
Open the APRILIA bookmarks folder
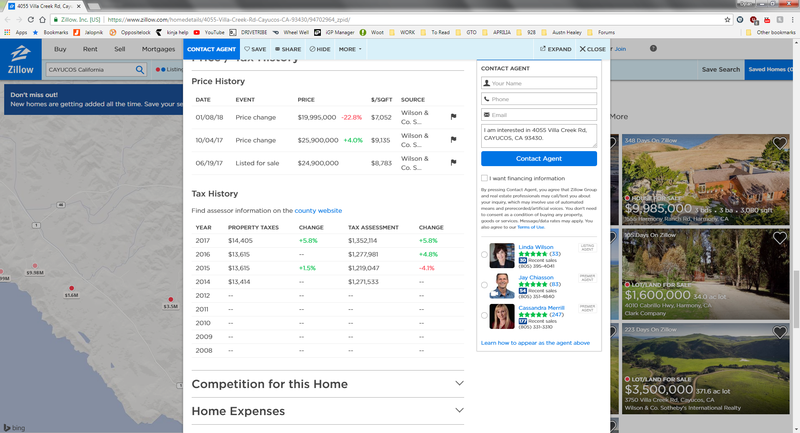(x=496, y=32)
